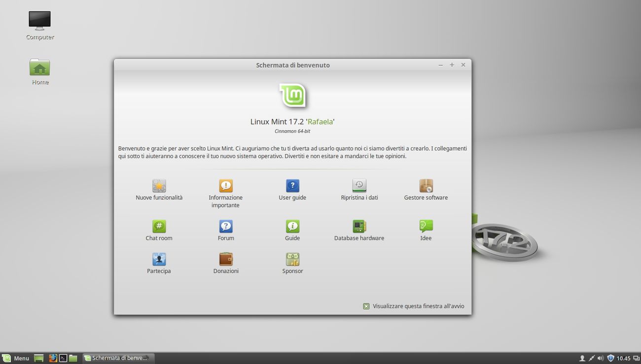Screen dimensions: 641x364
Task: Open the Forum icon
Action: 225,229
